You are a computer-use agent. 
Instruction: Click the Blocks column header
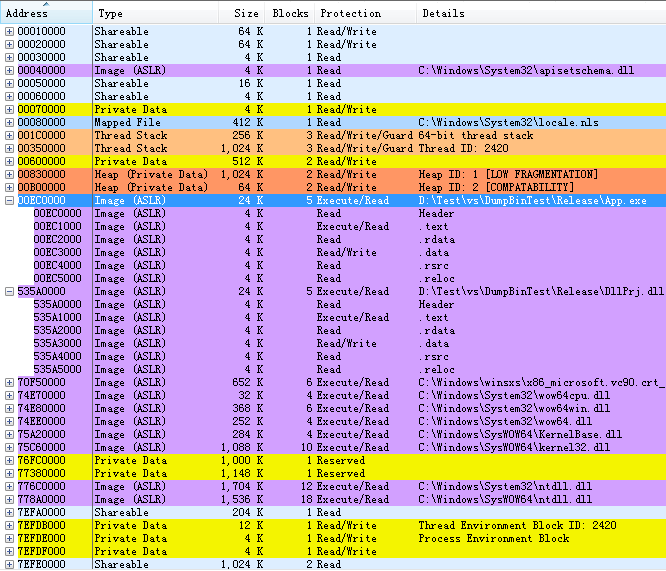(290, 14)
